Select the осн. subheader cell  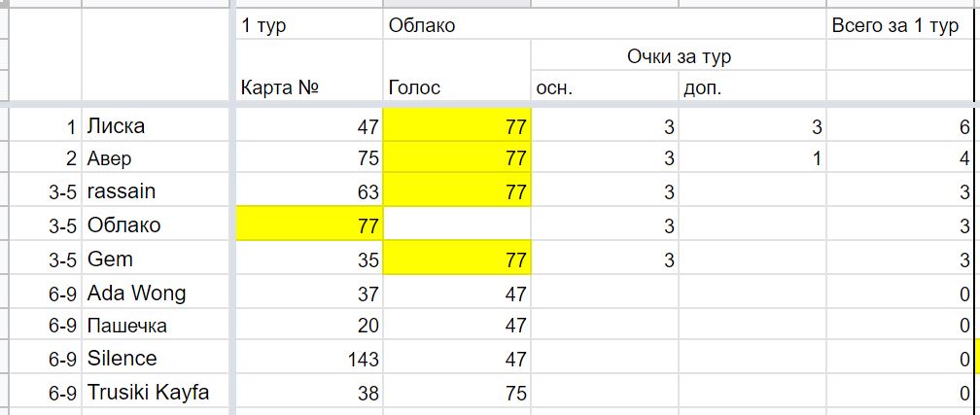(x=605, y=85)
